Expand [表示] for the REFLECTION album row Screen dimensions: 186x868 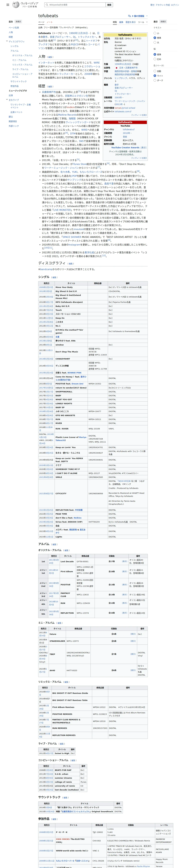coord(125,613)
